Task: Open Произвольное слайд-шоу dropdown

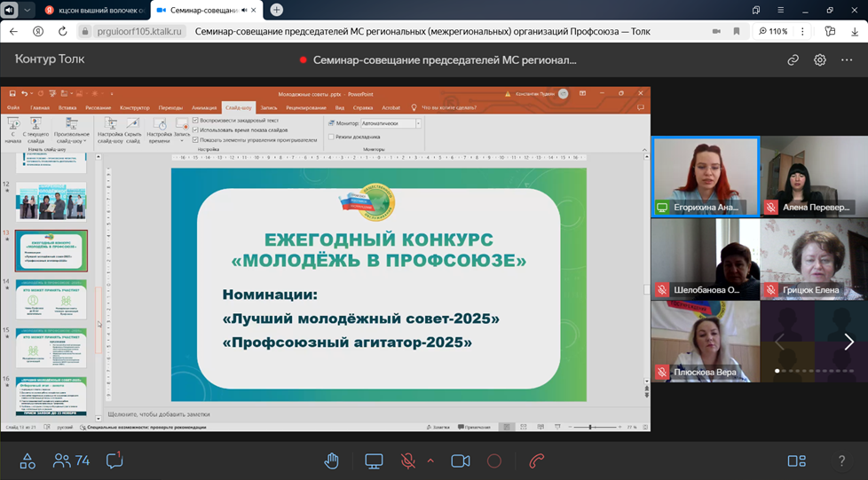Action: (71, 130)
